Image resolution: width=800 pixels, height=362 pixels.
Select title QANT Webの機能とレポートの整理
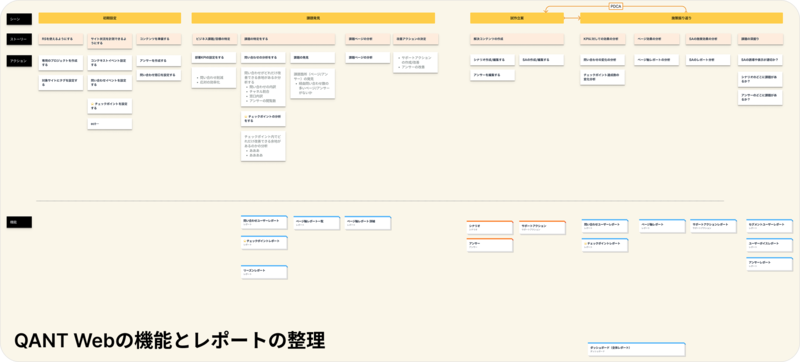[169, 340]
